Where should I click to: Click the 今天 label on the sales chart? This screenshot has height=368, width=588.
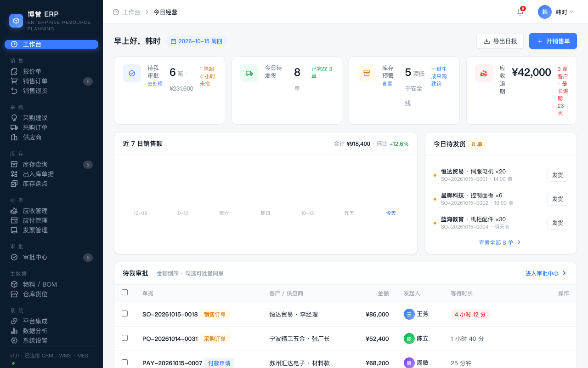click(391, 213)
